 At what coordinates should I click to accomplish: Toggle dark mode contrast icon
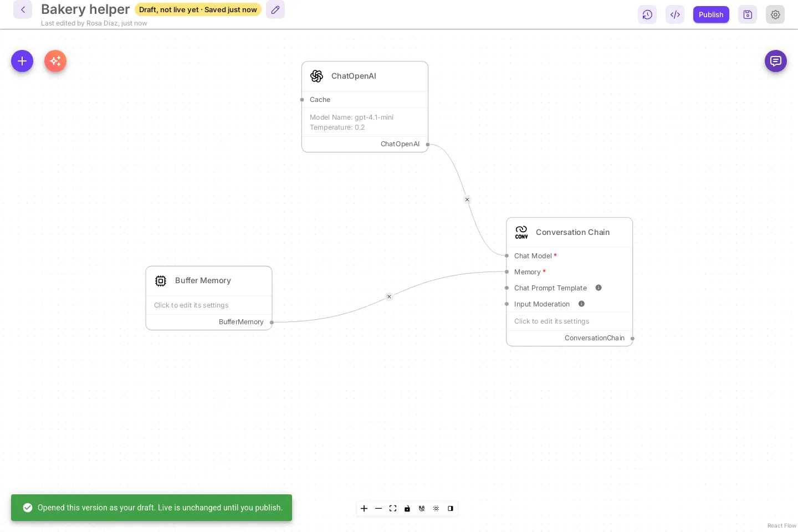(451, 508)
